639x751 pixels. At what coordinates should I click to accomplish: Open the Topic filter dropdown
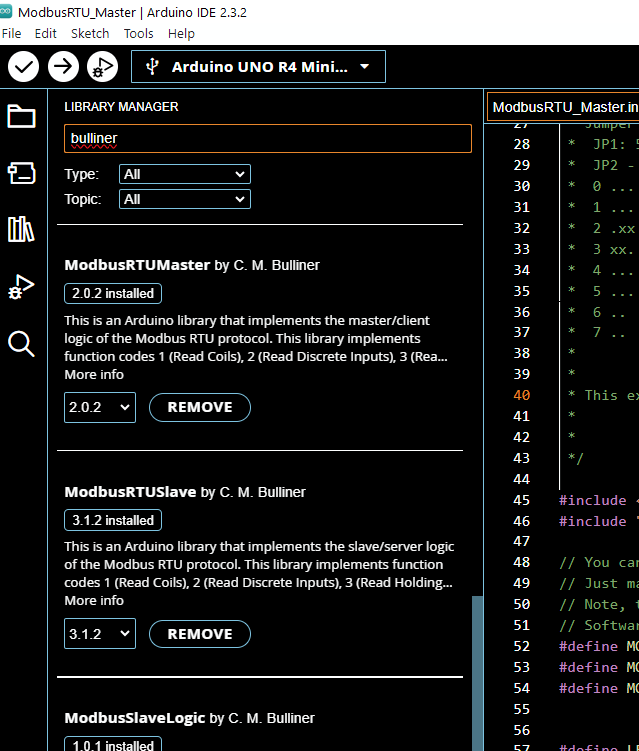(185, 199)
